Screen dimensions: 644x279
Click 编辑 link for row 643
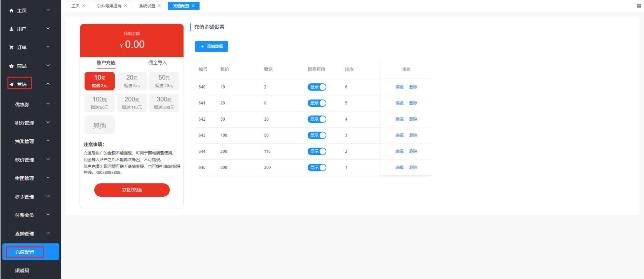(x=399, y=135)
